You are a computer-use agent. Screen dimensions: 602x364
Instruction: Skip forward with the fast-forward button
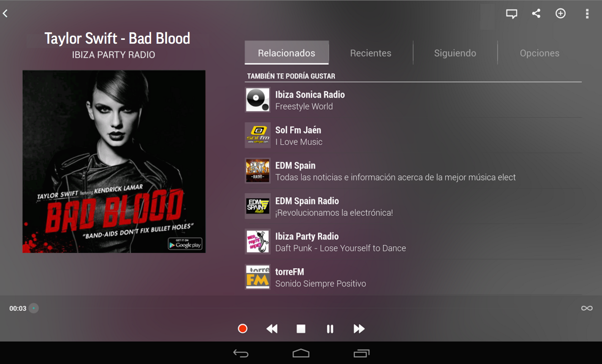(x=359, y=328)
